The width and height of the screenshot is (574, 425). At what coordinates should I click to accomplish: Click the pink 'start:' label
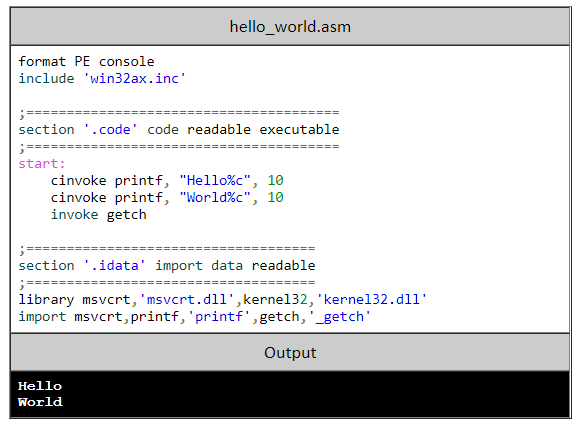pyautogui.click(x=42, y=164)
